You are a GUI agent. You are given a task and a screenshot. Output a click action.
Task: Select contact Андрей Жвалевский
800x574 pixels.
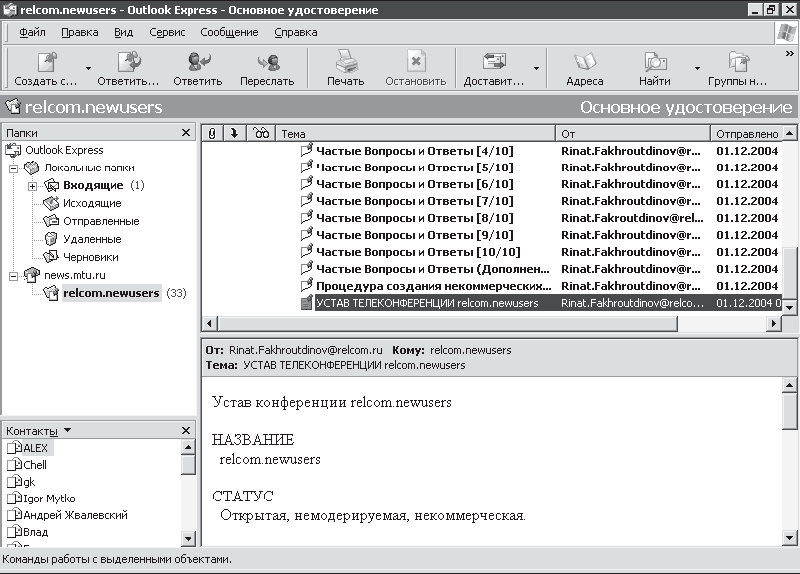(x=76, y=515)
